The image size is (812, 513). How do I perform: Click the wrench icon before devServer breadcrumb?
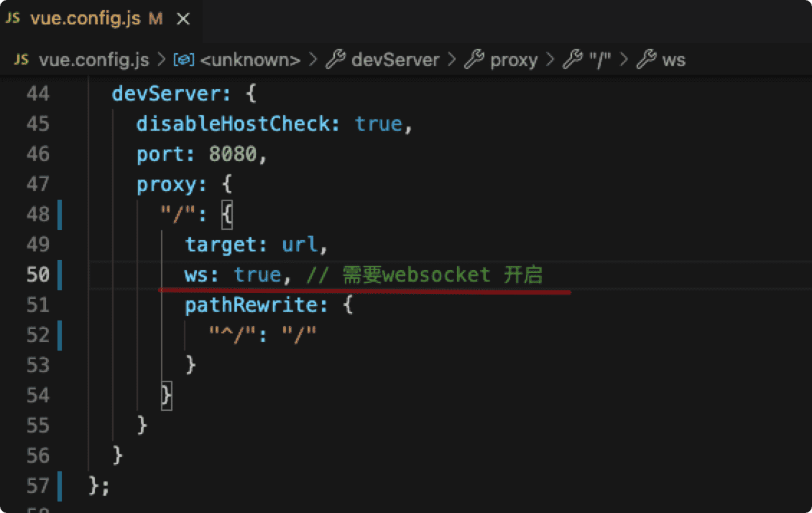click(x=336, y=59)
